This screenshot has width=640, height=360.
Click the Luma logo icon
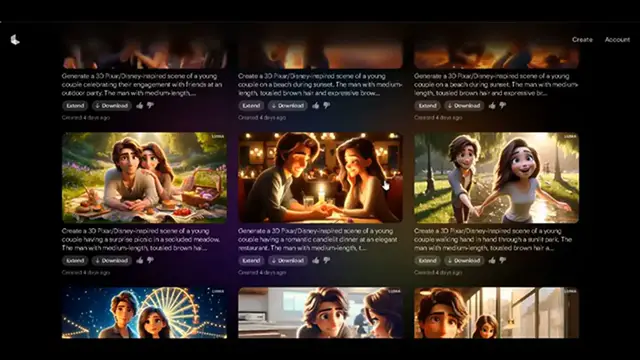pos(15,40)
